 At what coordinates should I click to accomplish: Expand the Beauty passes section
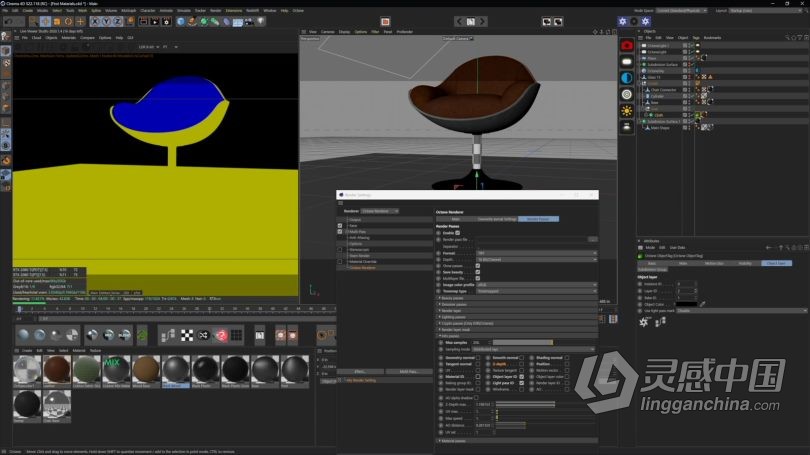pyautogui.click(x=517, y=298)
